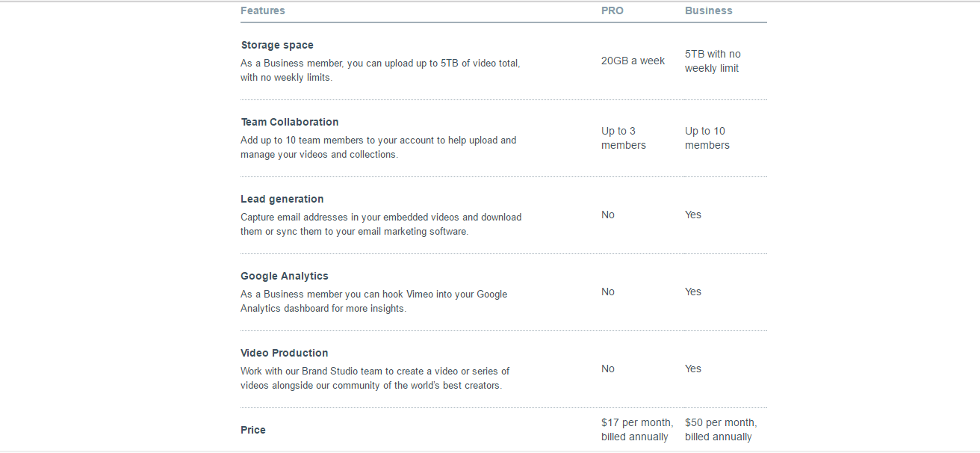Click the Storage space feature title
This screenshot has width=980, height=453.
pos(277,45)
